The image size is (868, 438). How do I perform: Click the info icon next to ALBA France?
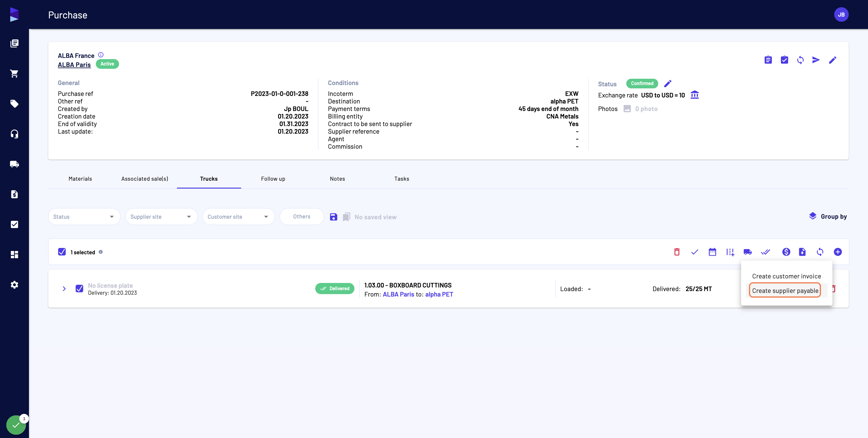(x=101, y=55)
